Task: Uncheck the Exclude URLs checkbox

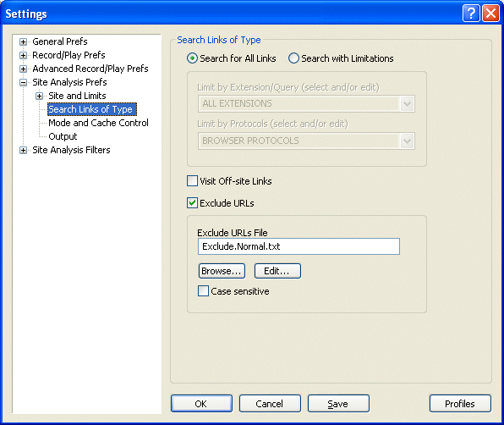Action: click(192, 203)
